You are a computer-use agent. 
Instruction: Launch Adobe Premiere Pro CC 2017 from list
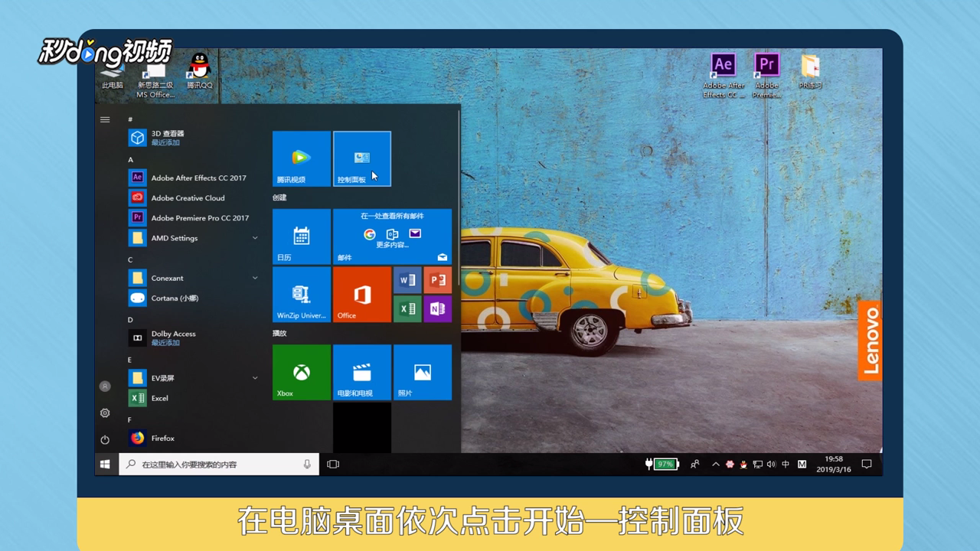tap(194, 217)
